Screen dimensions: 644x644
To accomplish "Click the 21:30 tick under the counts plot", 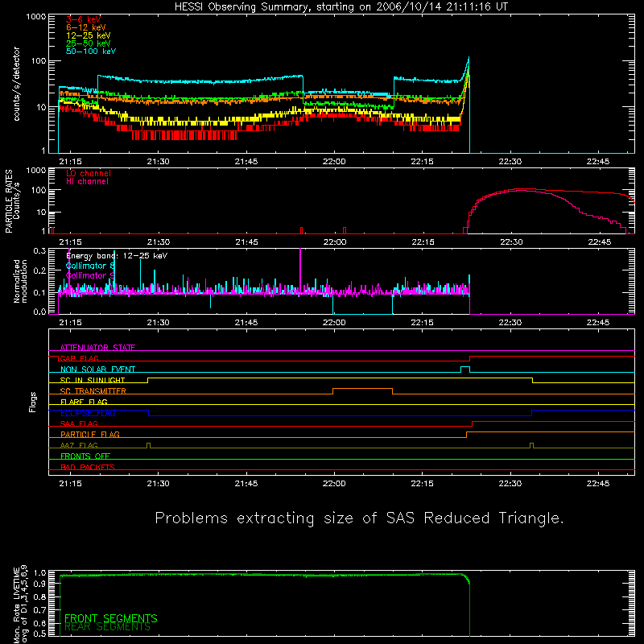I will [x=158, y=162].
